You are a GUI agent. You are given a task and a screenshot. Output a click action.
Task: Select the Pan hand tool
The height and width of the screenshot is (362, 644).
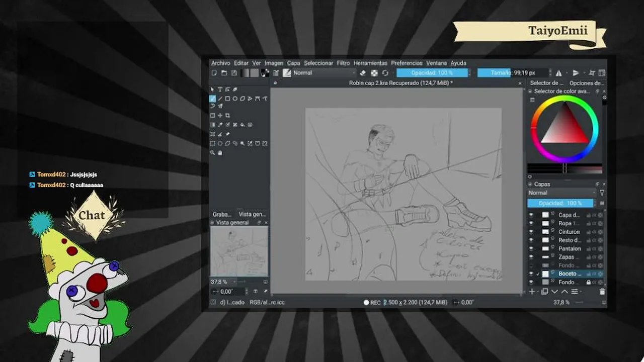coord(220,153)
